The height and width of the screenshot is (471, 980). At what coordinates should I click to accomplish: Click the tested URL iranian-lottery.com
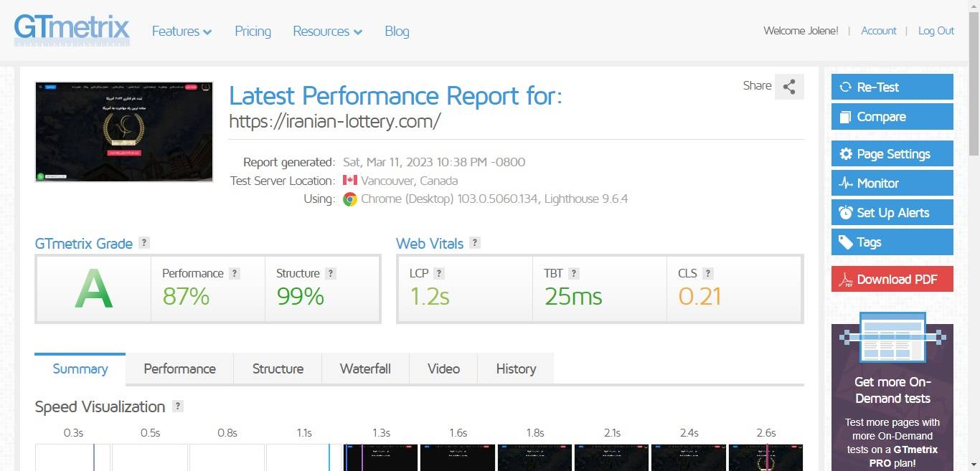(334, 121)
